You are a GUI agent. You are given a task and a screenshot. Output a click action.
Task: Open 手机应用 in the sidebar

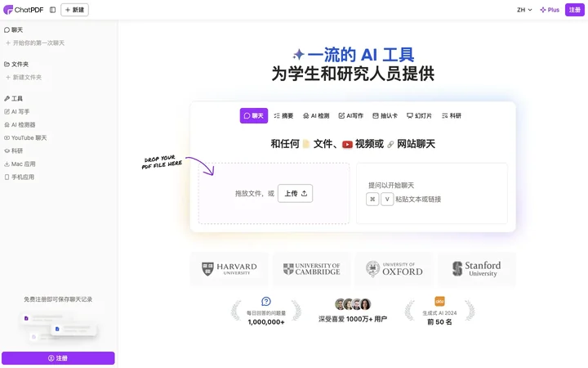(19, 177)
